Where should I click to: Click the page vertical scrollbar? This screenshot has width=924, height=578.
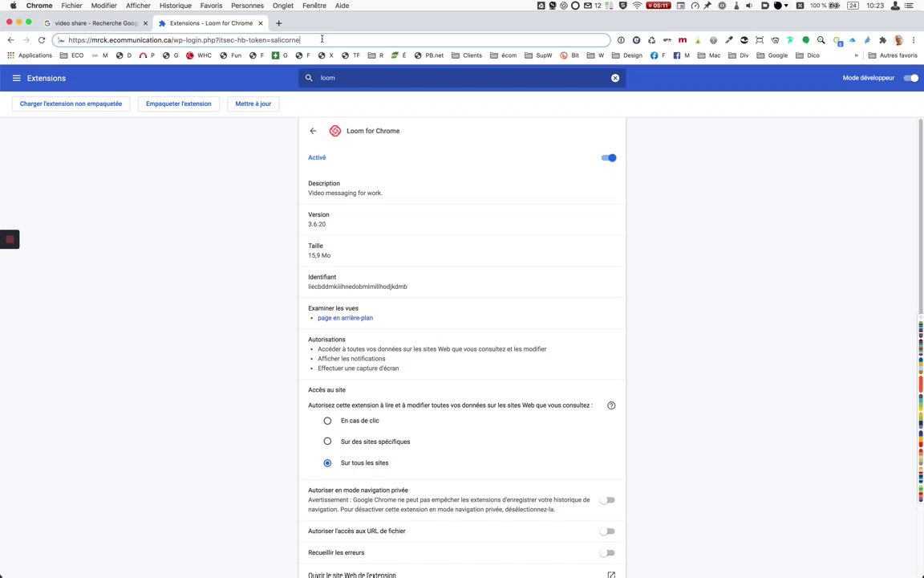[921, 218]
